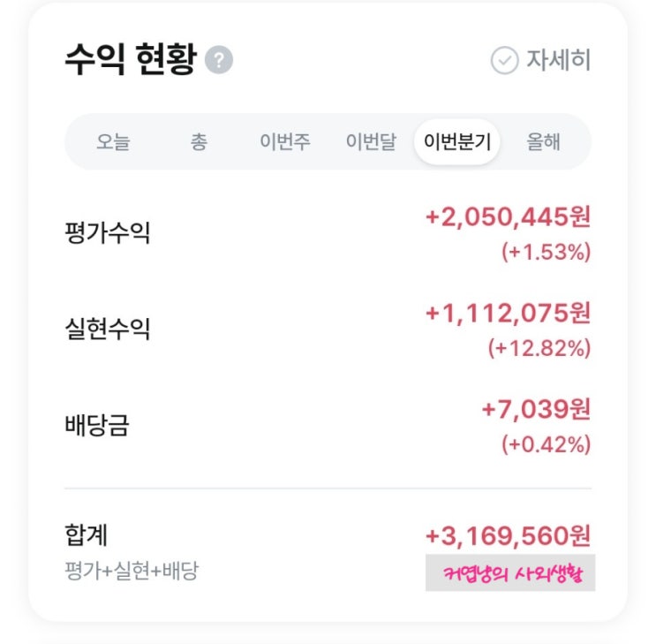Click the help question mark icon
Viewport: 656px width, 644px height.
pyautogui.click(x=219, y=61)
